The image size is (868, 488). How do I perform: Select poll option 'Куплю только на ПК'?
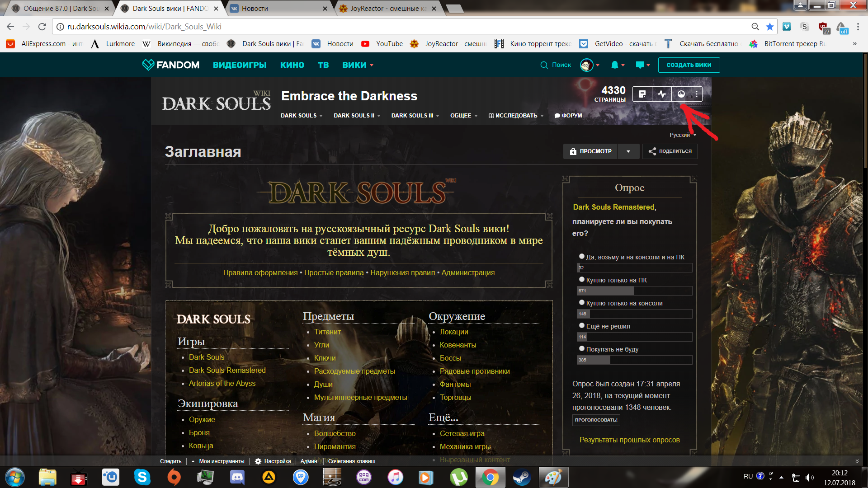tap(582, 279)
